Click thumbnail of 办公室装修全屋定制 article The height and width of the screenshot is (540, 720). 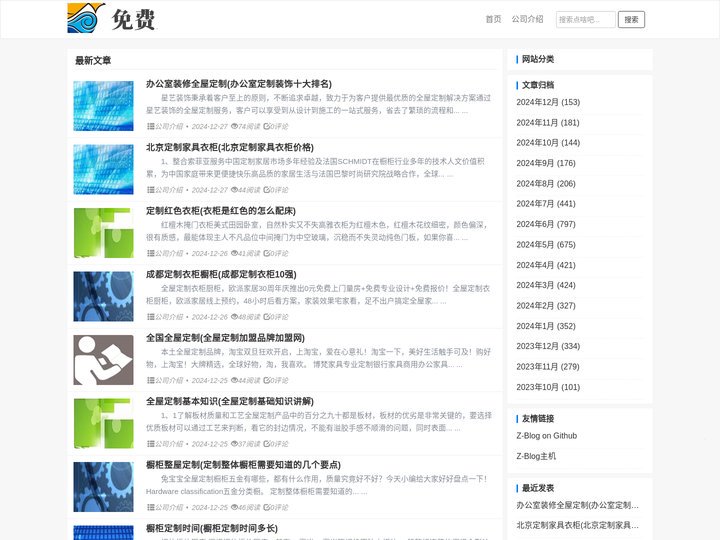pyautogui.click(x=103, y=106)
